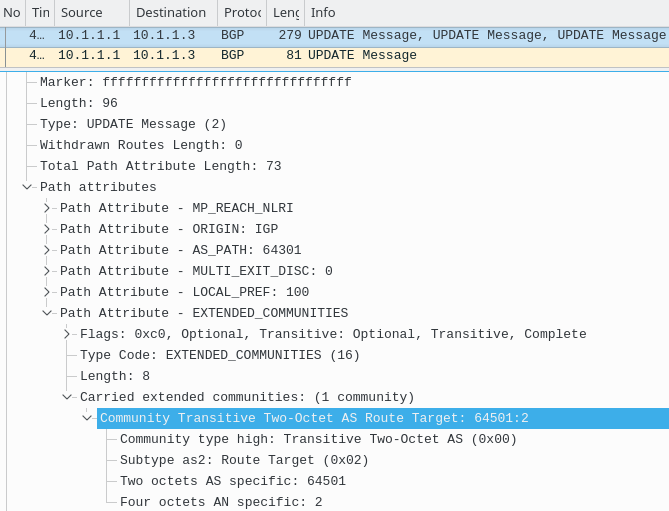Select the Length: 96 field
The width and height of the screenshot is (669, 511).
pos(79,103)
